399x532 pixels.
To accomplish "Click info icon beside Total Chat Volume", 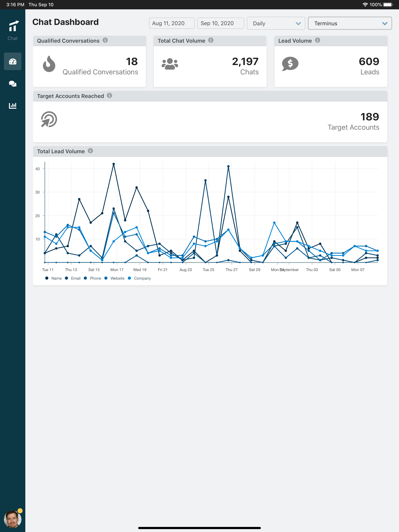I will click(211, 40).
